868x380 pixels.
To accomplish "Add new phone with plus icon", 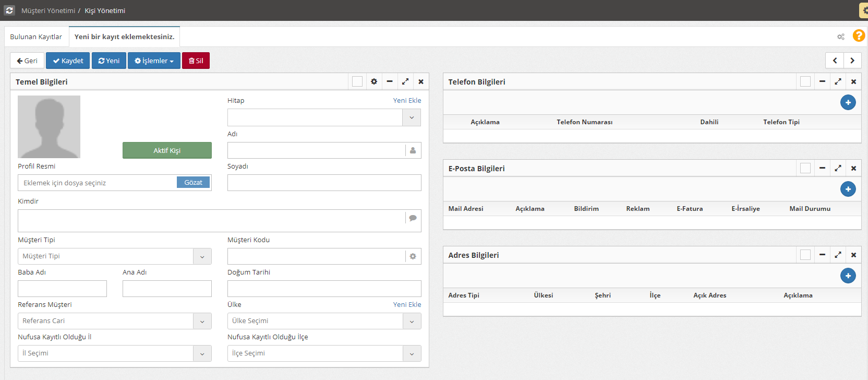I will pyautogui.click(x=848, y=102).
